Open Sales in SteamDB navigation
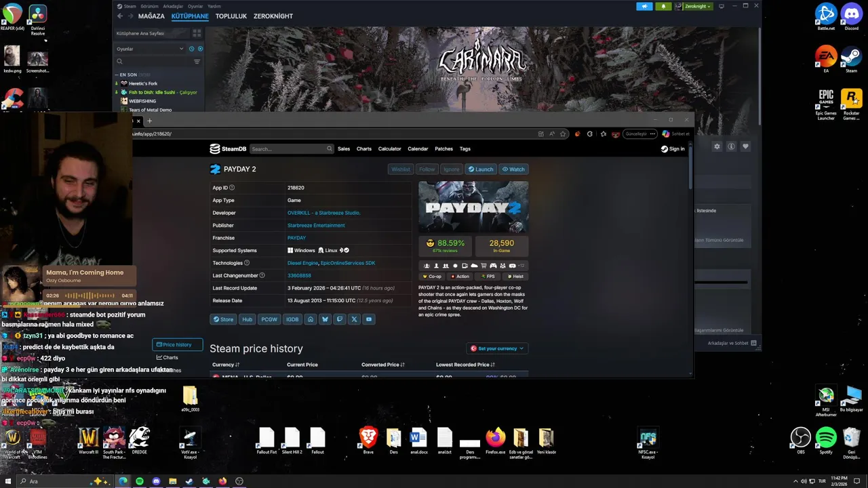868x488 pixels. (x=344, y=149)
